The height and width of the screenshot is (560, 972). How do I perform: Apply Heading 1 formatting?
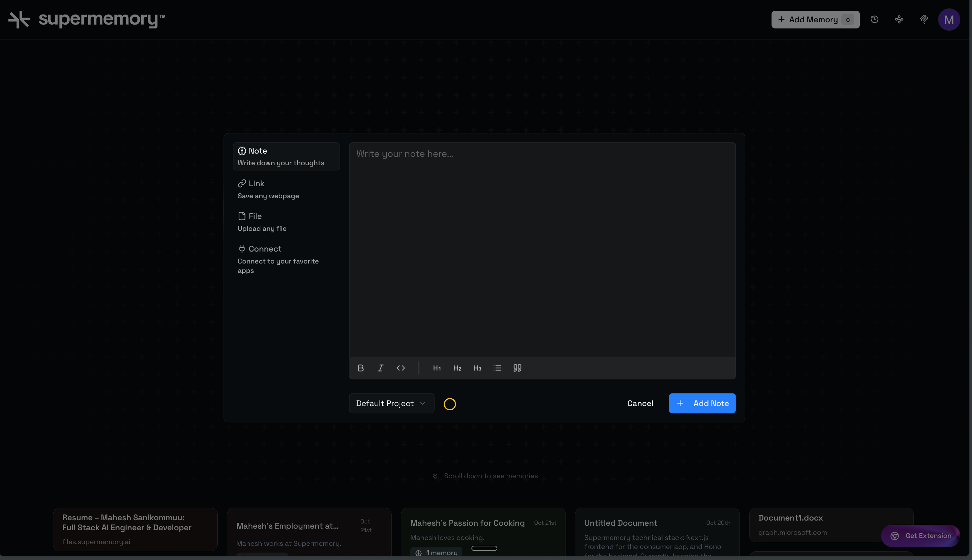[x=437, y=368]
